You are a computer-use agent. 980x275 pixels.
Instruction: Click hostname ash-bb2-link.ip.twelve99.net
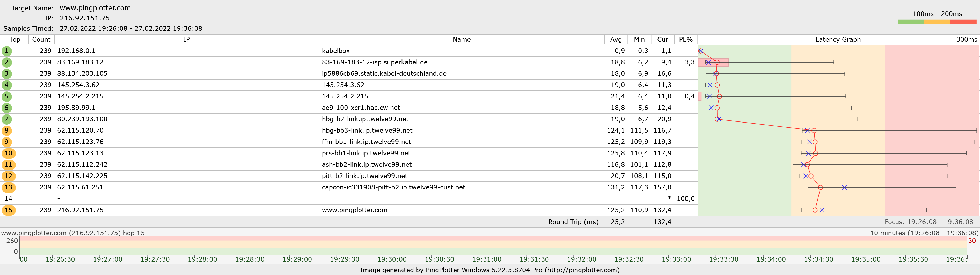366,165
